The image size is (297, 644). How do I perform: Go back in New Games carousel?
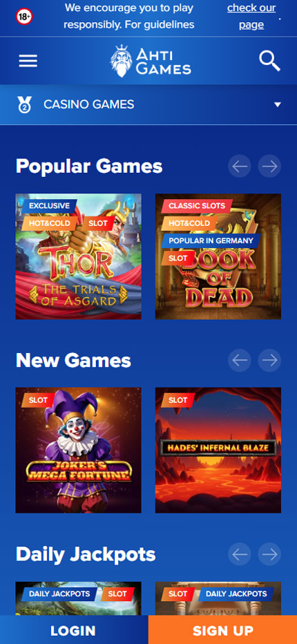tap(240, 360)
